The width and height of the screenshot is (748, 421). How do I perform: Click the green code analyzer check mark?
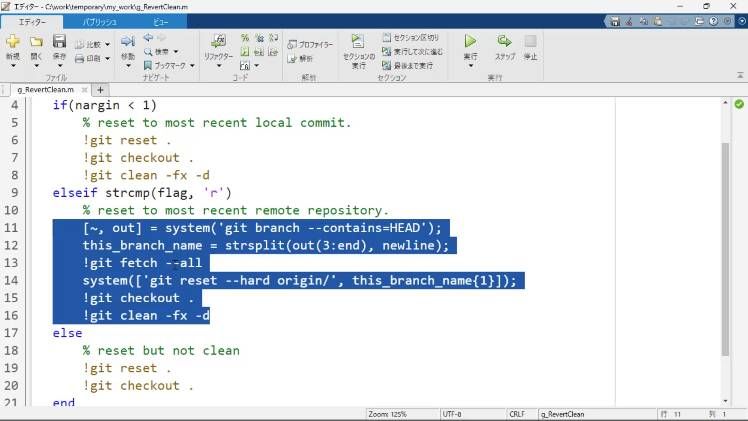click(x=739, y=104)
